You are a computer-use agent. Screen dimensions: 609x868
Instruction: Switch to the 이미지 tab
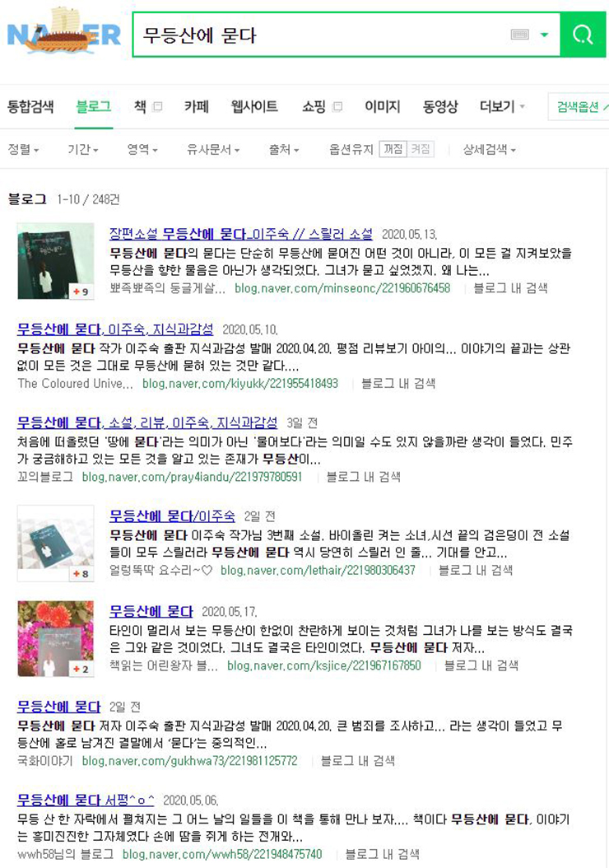[x=382, y=106]
